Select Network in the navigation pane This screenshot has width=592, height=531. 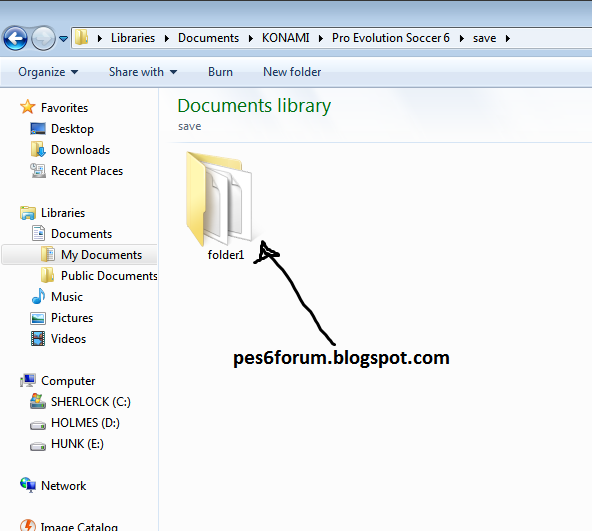[x=63, y=486]
